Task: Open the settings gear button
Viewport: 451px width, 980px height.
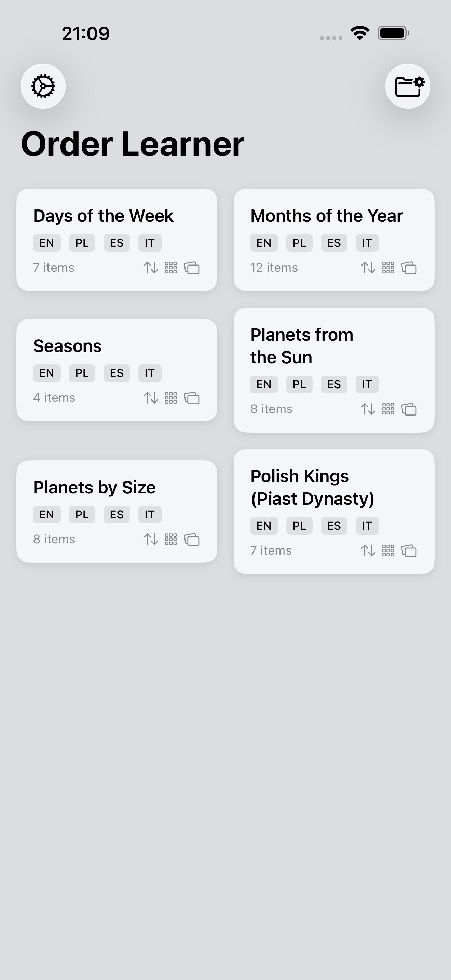Action: (43, 86)
